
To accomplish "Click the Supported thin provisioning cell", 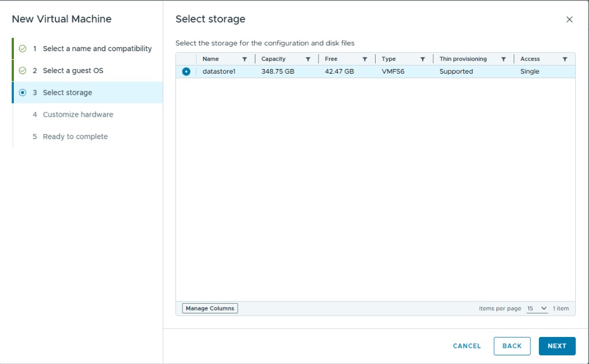I will [x=456, y=71].
